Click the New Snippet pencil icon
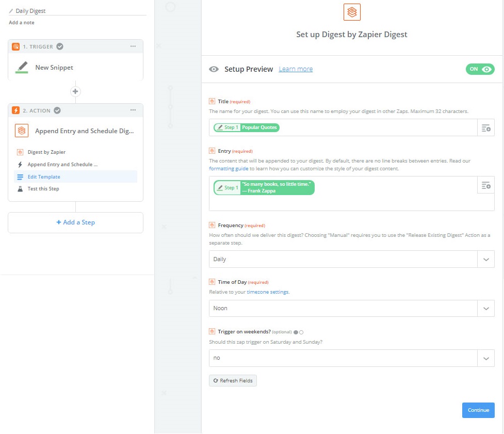The height and width of the screenshot is (434, 504). point(22,67)
